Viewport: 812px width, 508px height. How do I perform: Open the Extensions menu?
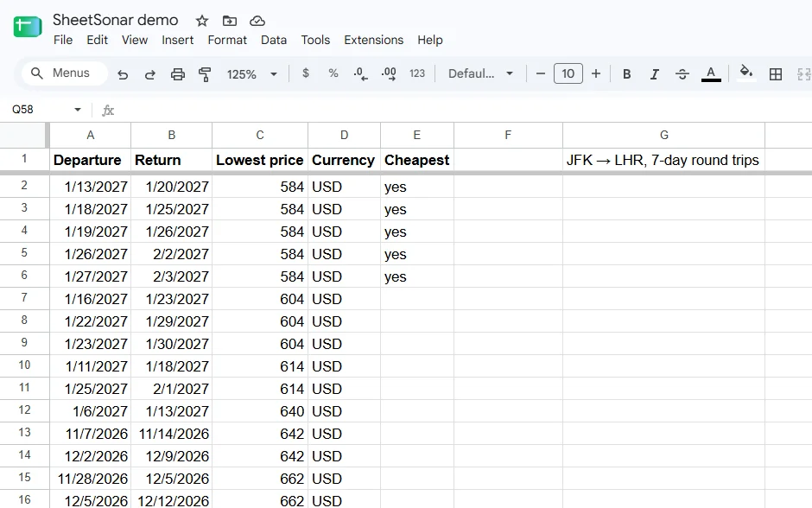click(x=373, y=40)
